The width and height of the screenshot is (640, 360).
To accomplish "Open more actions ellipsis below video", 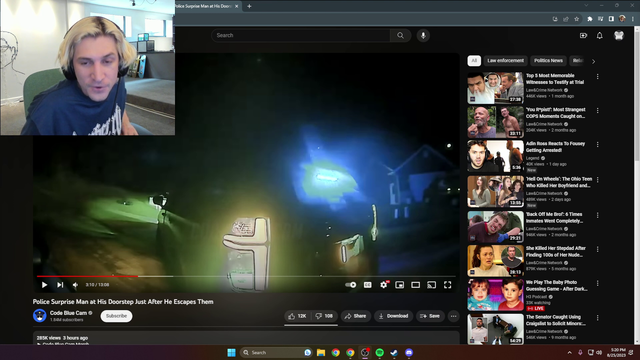I will 453,316.
